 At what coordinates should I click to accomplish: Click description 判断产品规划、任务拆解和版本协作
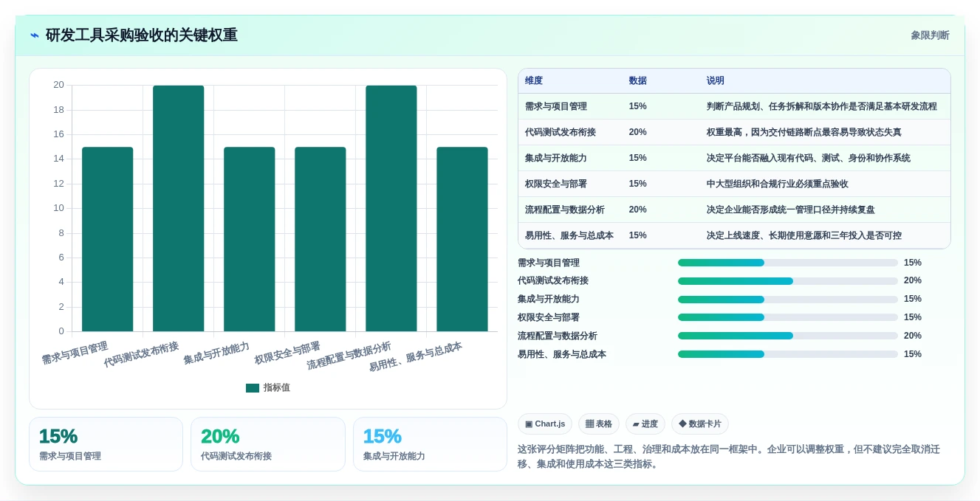coord(822,106)
